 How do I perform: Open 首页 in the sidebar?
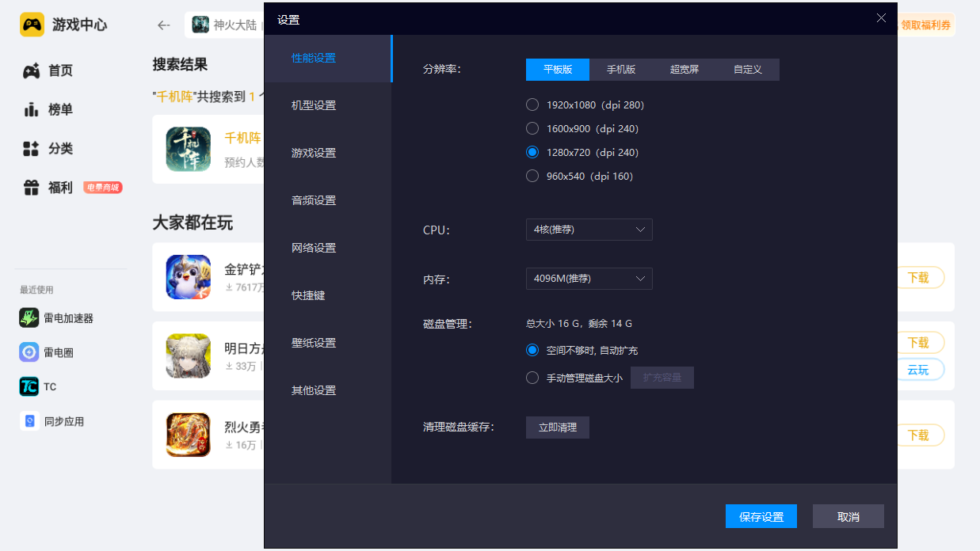(49, 70)
